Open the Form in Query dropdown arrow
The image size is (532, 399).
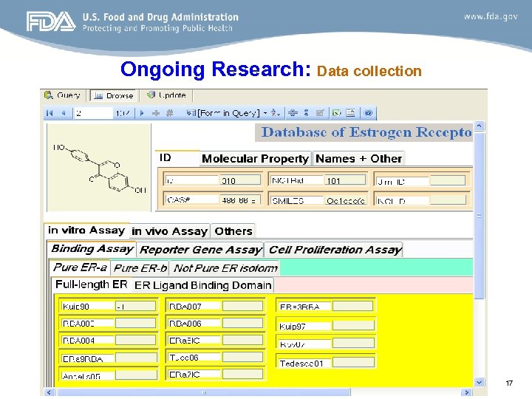[265, 113]
